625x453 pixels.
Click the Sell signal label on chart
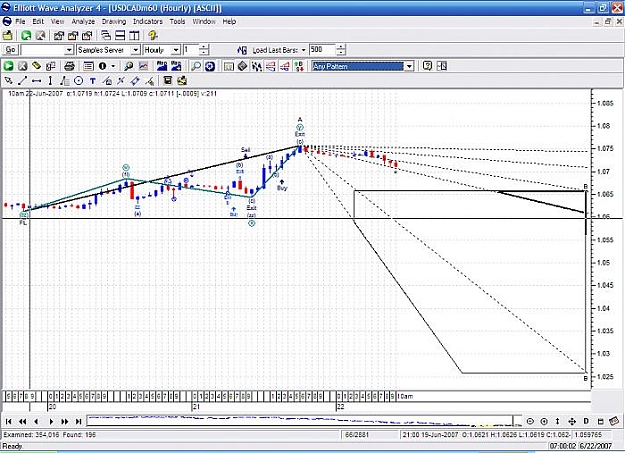(246, 150)
